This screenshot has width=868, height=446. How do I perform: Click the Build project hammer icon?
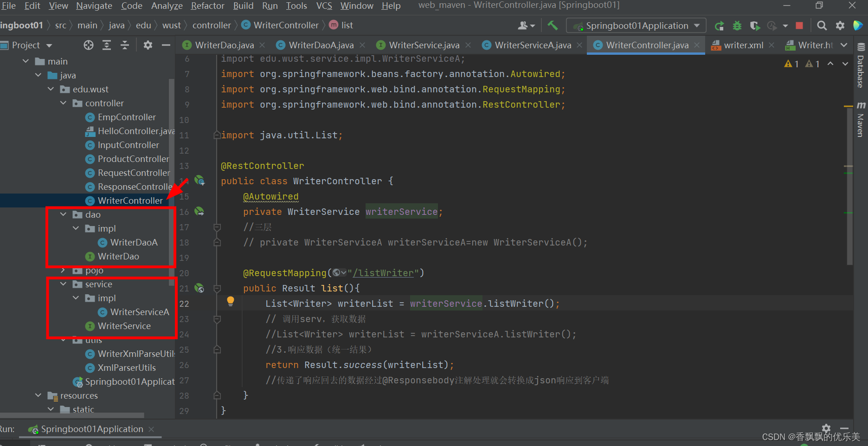point(552,26)
